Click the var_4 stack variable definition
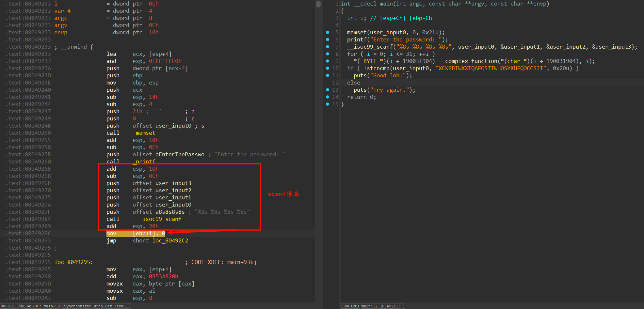644x309 pixels. point(62,11)
